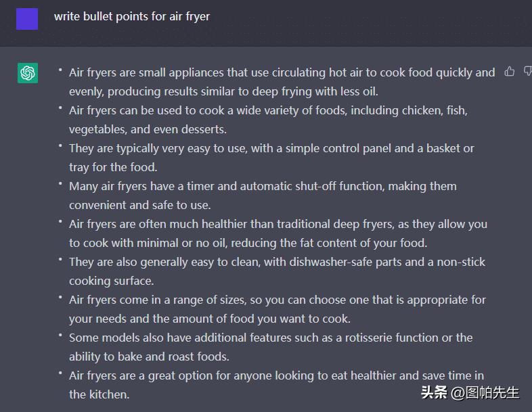Click the bullet listing chicken, fish, vegetables

(268, 110)
